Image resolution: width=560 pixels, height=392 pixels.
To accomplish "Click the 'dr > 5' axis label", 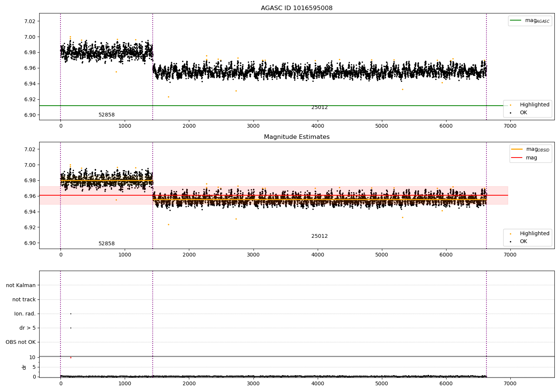I will [x=28, y=328].
